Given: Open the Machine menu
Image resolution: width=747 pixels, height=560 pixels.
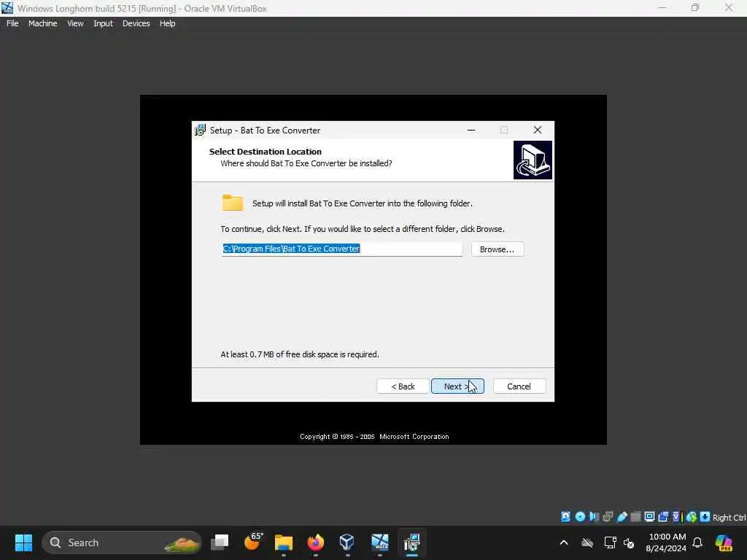Looking at the screenshot, I should click(43, 23).
